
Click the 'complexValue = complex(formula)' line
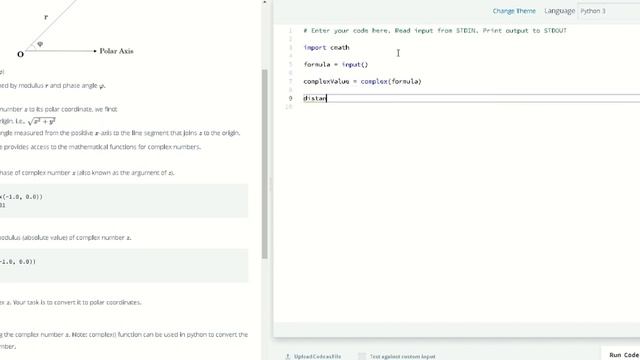pyautogui.click(x=362, y=81)
